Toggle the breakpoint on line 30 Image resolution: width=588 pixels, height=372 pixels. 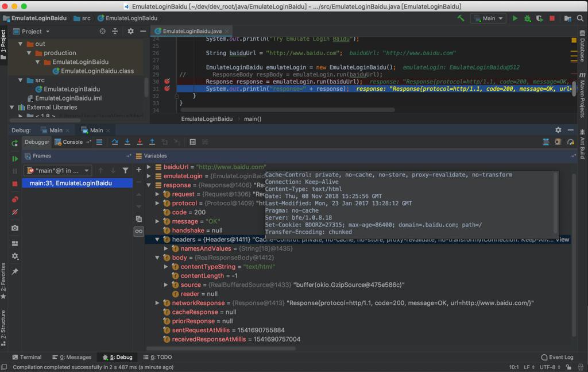(x=167, y=82)
